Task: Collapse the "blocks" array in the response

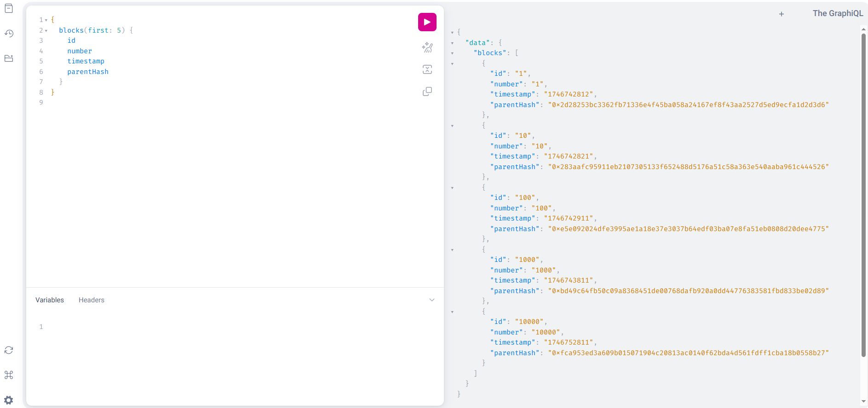Action: point(453,53)
